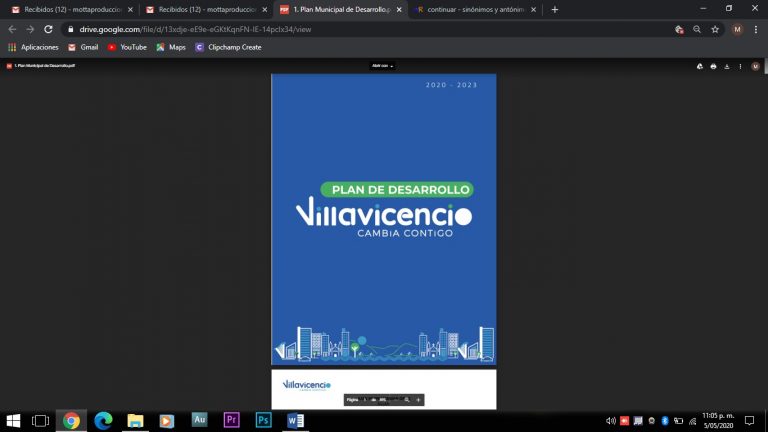
Task: Bookmark this page with the star
Action: coord(715,29)
